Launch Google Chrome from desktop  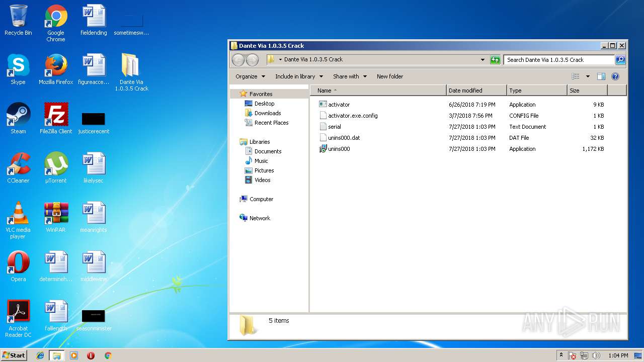point(56,23)
